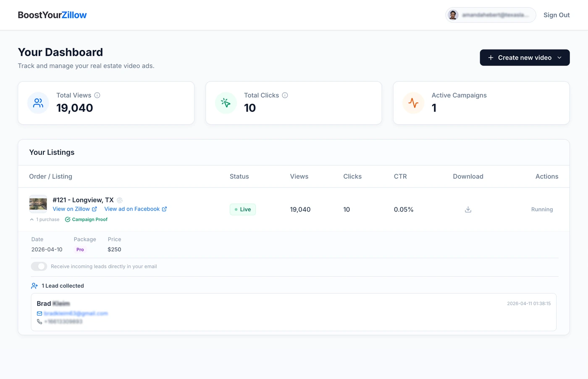Click the info icon beside Total Views
The image size is (588, 379).
pyautogui.click(x=97, y=95)
